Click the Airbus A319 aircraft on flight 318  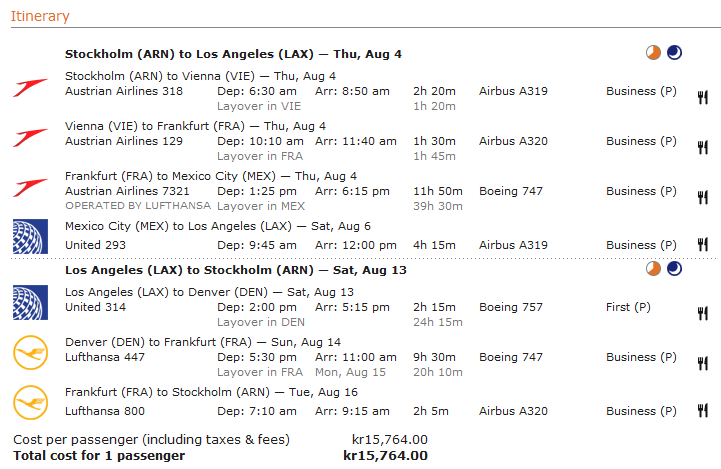(513, 91)
